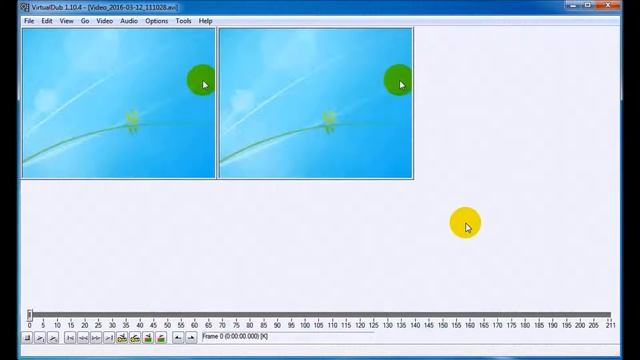The width and height of the screenshot is (640, 360).
Task: Go to previous scene change icon
Action: click(148, 338)
